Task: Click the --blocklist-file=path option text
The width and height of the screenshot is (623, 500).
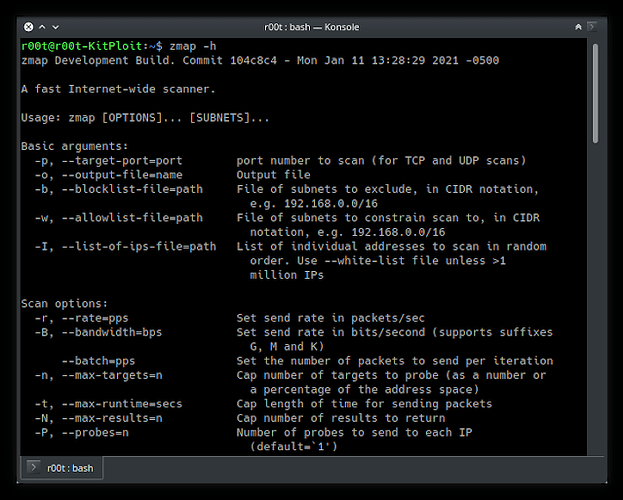Action: [x=132, y=189]
